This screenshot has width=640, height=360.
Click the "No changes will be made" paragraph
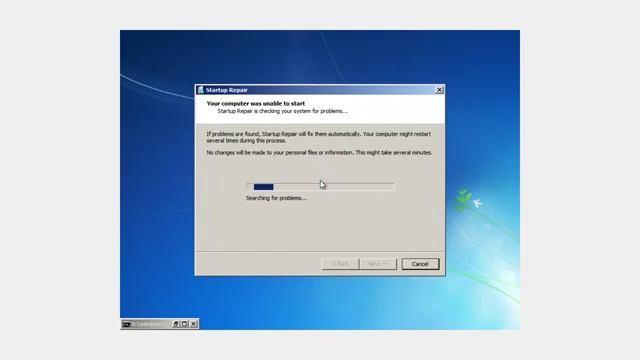coord(319,153)
